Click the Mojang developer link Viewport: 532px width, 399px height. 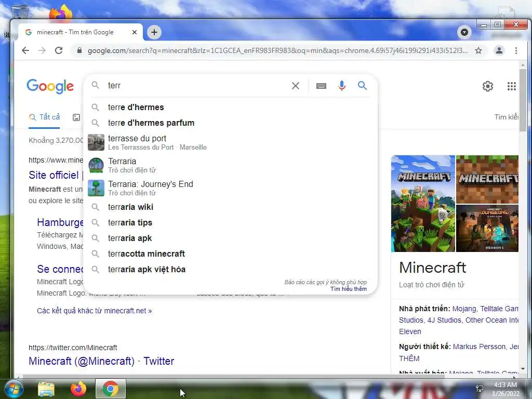click(464, 309)
